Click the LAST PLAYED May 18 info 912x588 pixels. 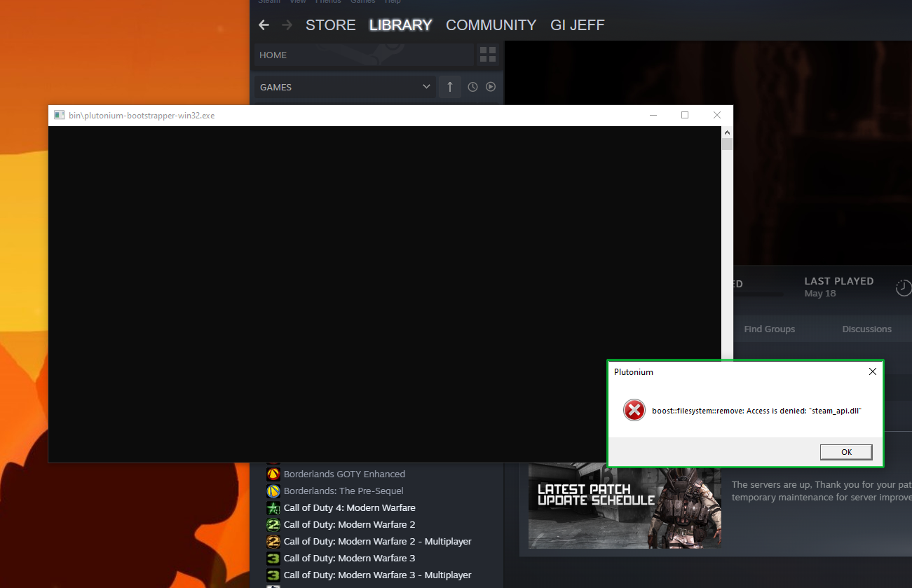point(838,287)
